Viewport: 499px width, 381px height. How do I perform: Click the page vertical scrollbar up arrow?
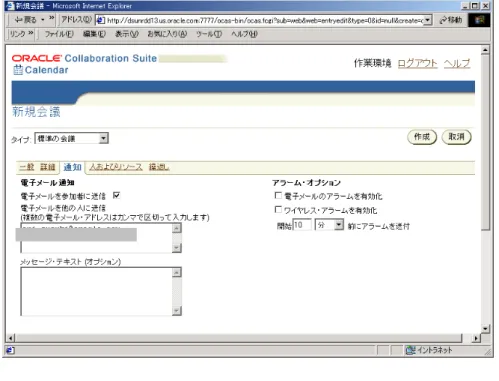(485, 50)
